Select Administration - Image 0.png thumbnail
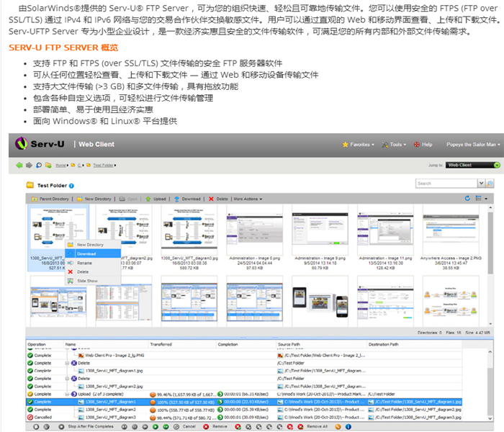 click(255, 238)
